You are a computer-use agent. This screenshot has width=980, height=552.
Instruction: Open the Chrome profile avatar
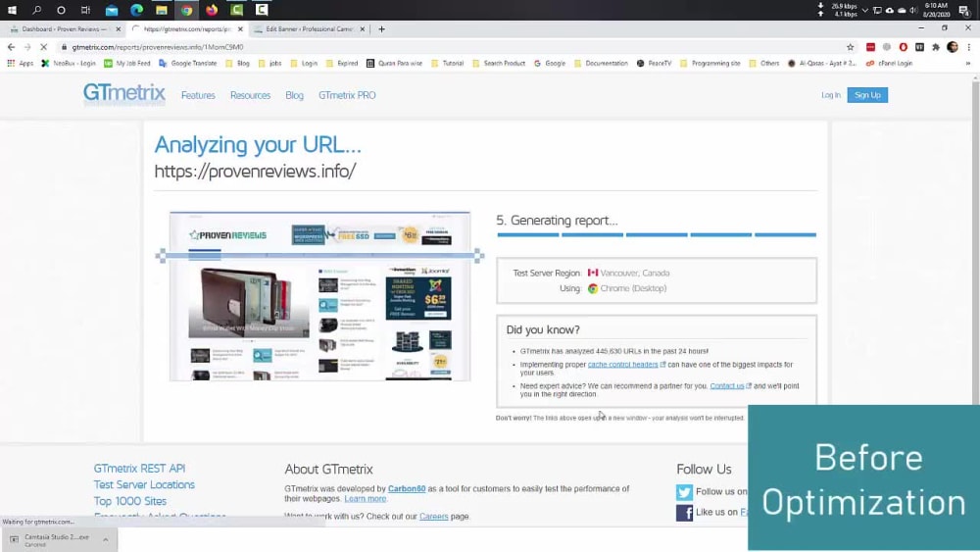click(953, 47)
